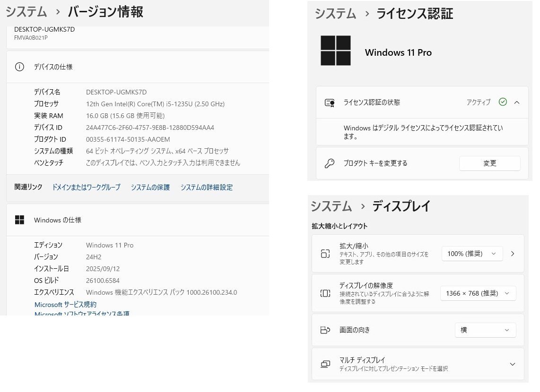Open Microsoft サービス規約 link

(65, 305)
